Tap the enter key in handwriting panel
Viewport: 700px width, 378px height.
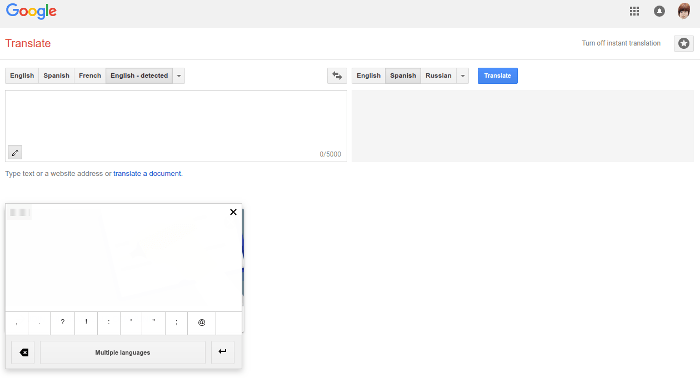222,352
